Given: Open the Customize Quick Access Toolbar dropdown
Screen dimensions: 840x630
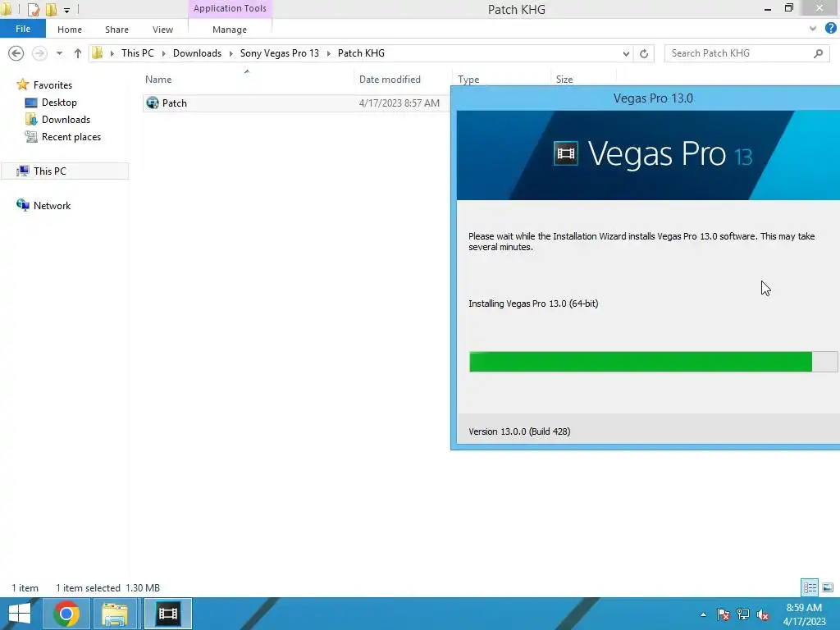Looking at the screenshot, I should pos(66,10).
